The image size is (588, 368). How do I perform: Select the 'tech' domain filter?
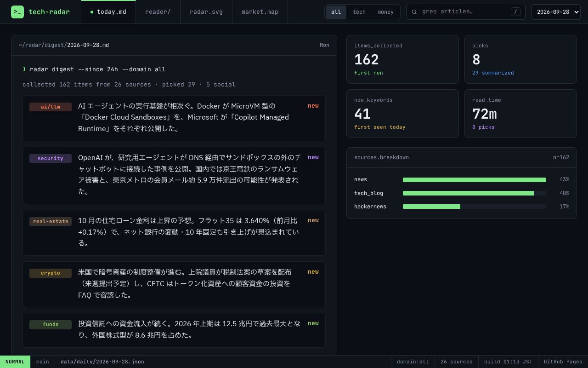tap(359, 12)
